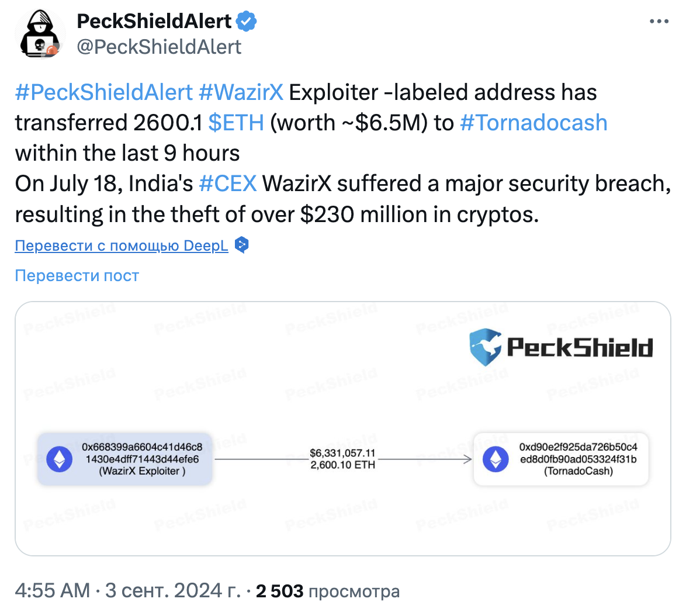Click the DeepL logo icon
Viewport: 686px width, 616px height.
(241, 245)
